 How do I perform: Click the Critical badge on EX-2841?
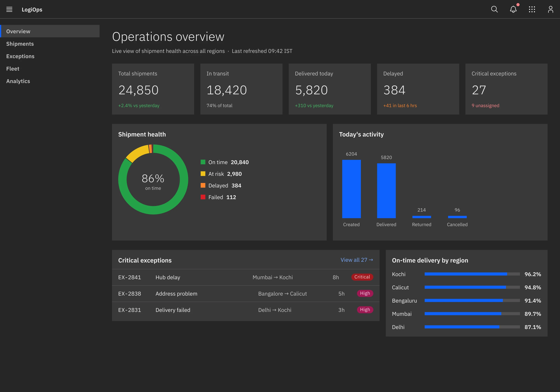click(362, 277)
